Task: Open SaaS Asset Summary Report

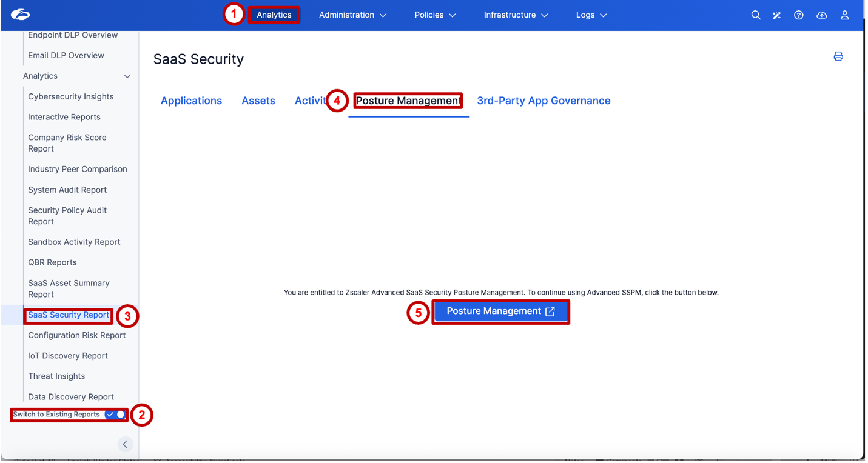Action: tap(69, 288)
